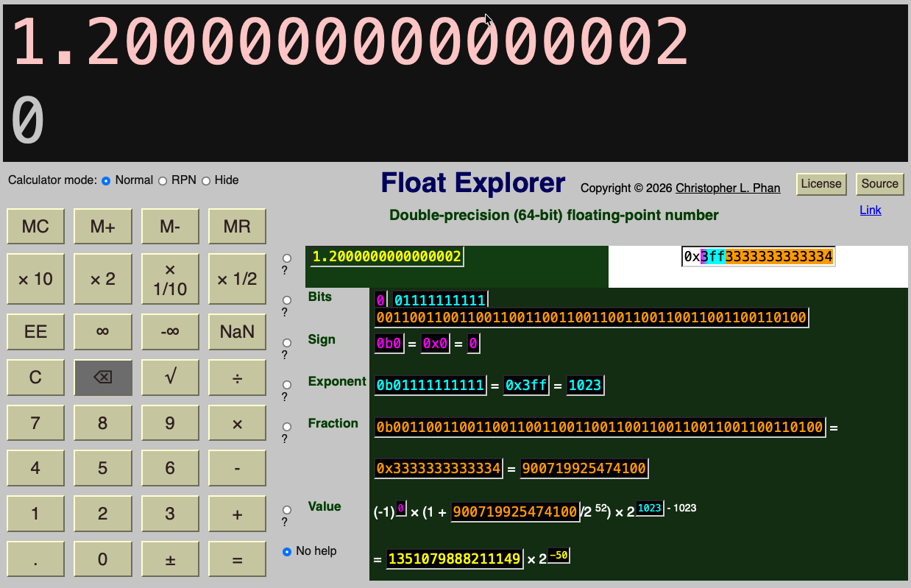Viewport: 911px width, 588px height.
Task: Click the EE exponent entry button
Action: click(x=36, y=332)
